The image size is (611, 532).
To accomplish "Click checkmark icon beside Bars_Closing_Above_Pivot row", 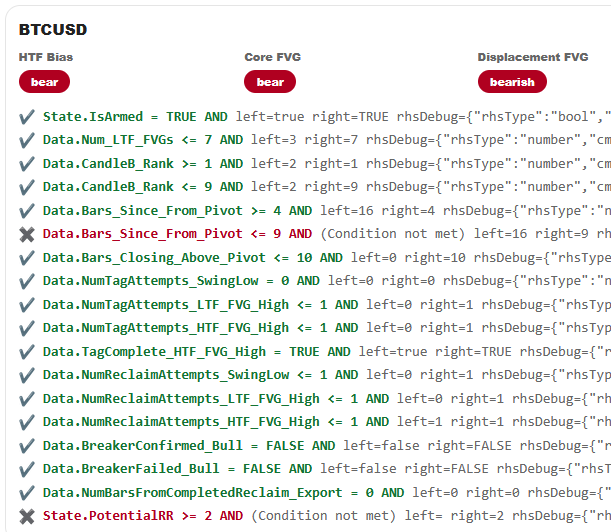I will tap(27, 258).
